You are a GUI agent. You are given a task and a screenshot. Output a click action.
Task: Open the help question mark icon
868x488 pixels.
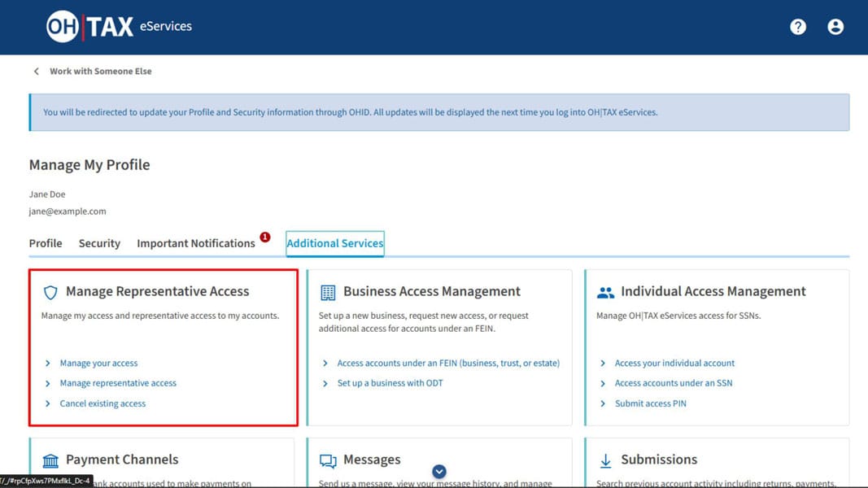pyautogui.click(x=798, y=27)
